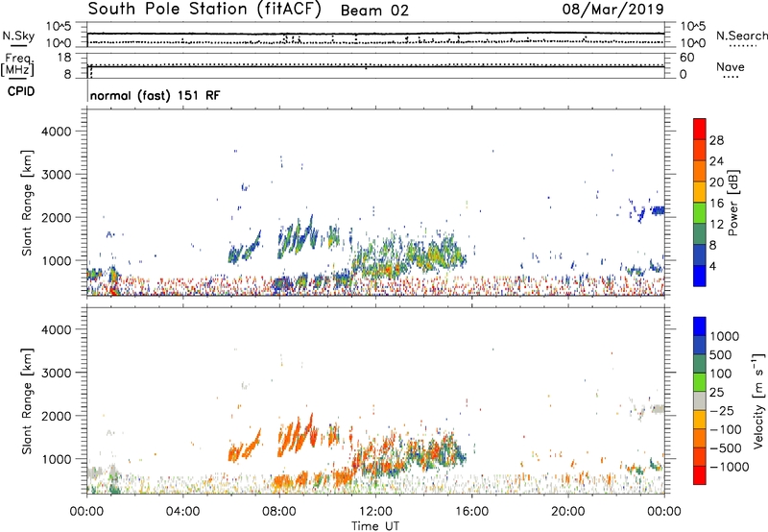The height and width of the screenshot is (532, 768).
Task: Click the "28" label on the power color bar
Action: [716, 140]
